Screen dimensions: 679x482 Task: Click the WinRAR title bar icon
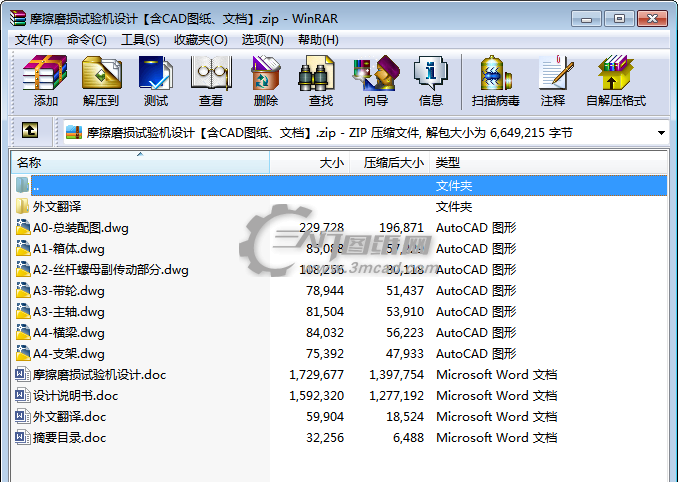coord(18,18)
